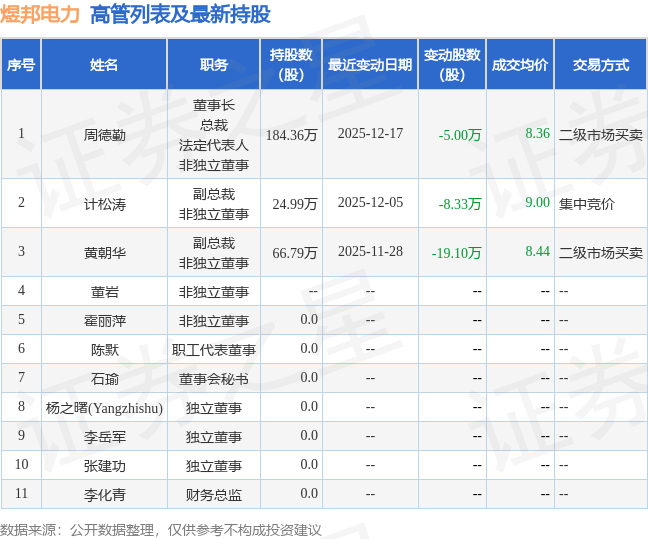This screenshot has width=648, height=539.
Task: Click the 变动股数(股) column header
Action: (452, 64)
